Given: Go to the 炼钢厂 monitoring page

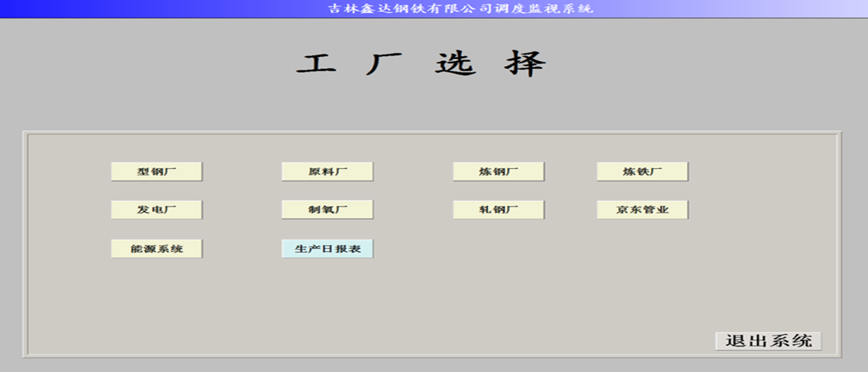Looking at the screenshot, I should tap(499, 172).
